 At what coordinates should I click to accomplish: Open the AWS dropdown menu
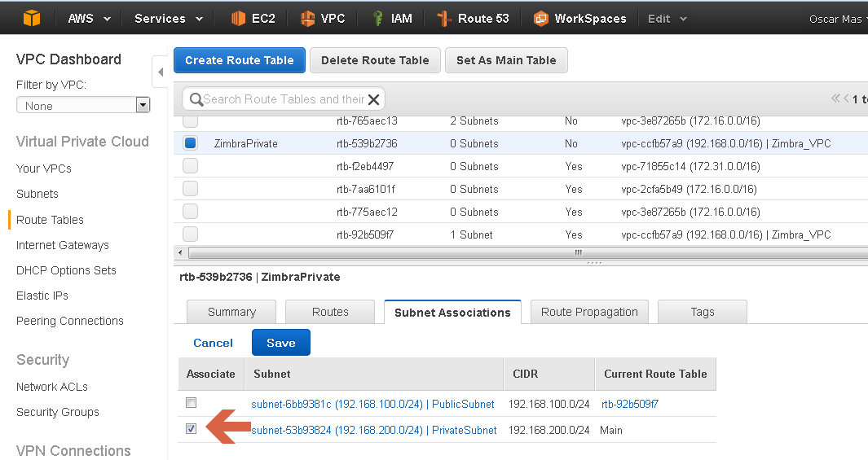point(89,18)
